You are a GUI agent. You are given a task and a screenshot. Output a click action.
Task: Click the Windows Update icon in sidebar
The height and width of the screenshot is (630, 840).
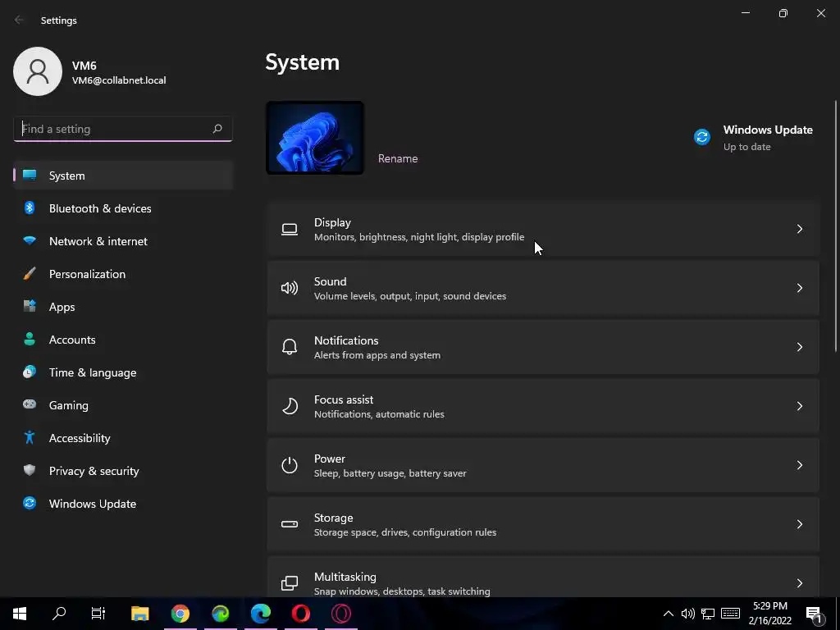(x=30, y=503)
